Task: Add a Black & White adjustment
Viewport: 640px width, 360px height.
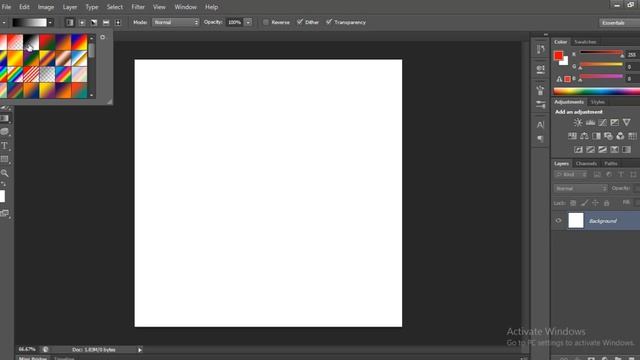Action: [596, 136]
